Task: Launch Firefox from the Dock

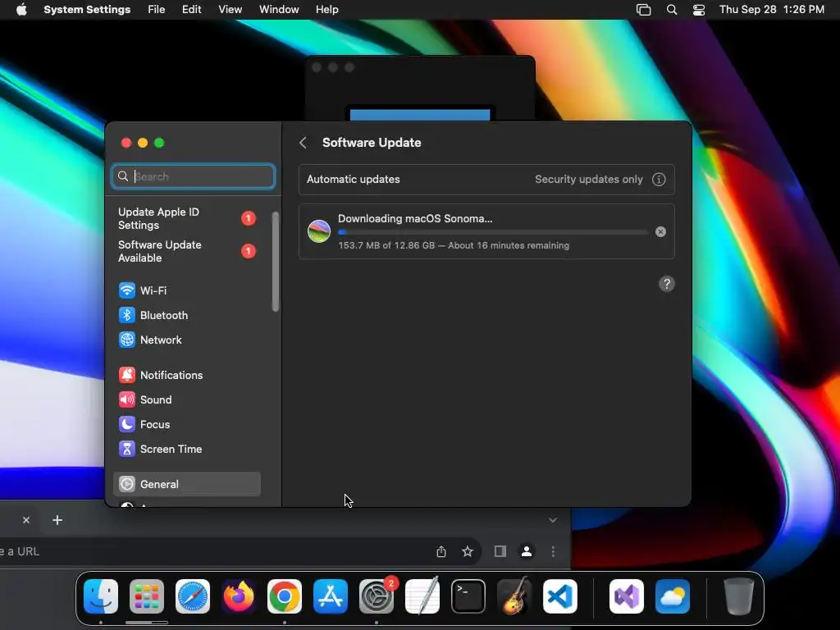Action: 239,596
